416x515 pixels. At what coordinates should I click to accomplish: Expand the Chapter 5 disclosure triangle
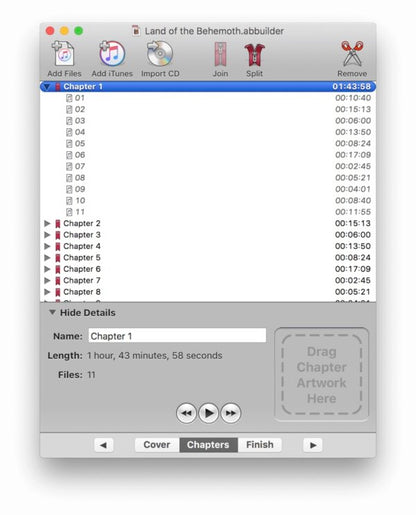click(47, 257)
